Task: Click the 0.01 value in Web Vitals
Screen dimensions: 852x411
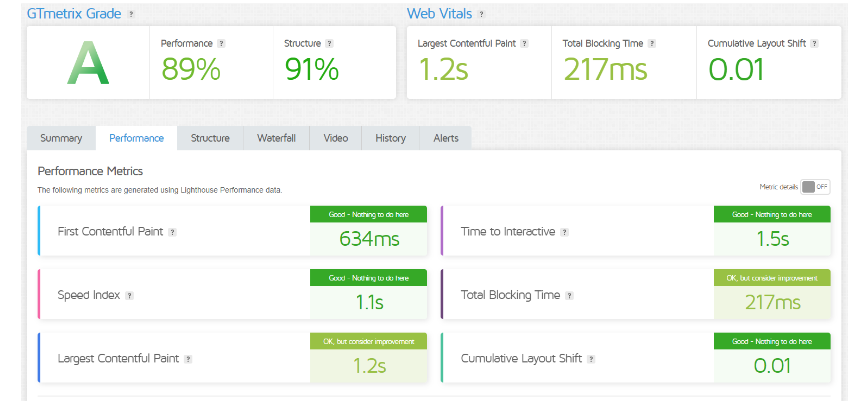Action: coord(736,70)
